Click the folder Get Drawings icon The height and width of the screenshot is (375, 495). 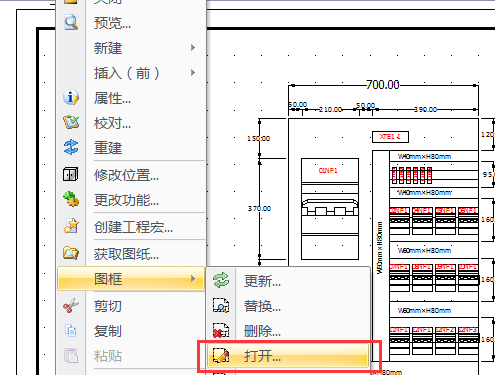71,253
